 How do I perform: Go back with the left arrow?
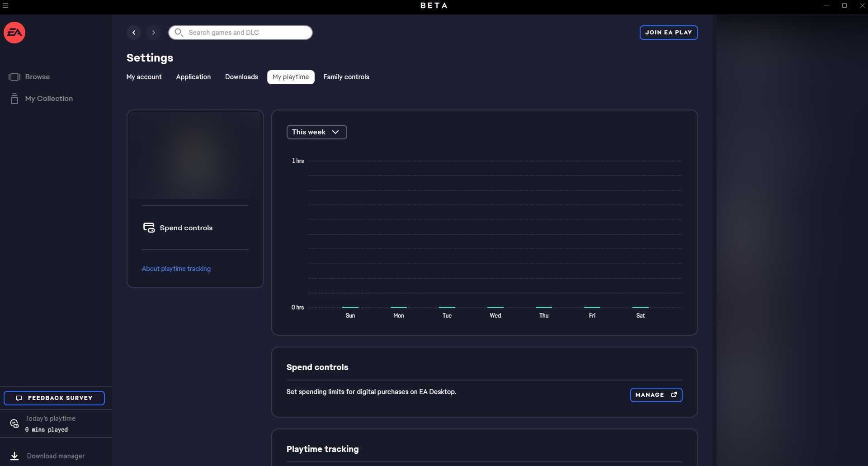tap(134, 33)
